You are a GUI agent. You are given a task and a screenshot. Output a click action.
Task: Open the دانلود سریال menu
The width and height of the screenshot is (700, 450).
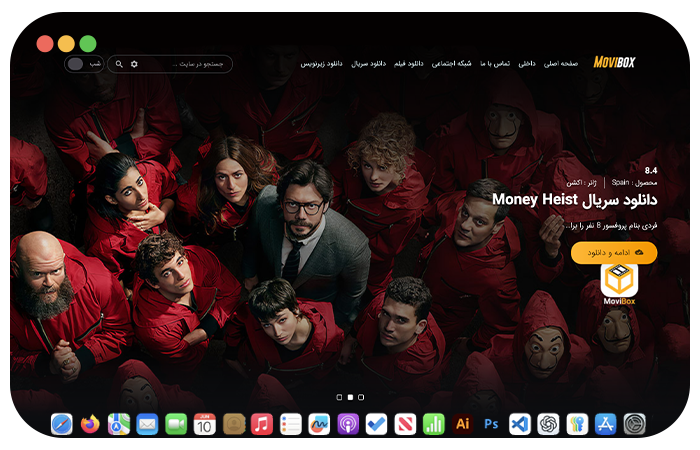tap(369, 63)
